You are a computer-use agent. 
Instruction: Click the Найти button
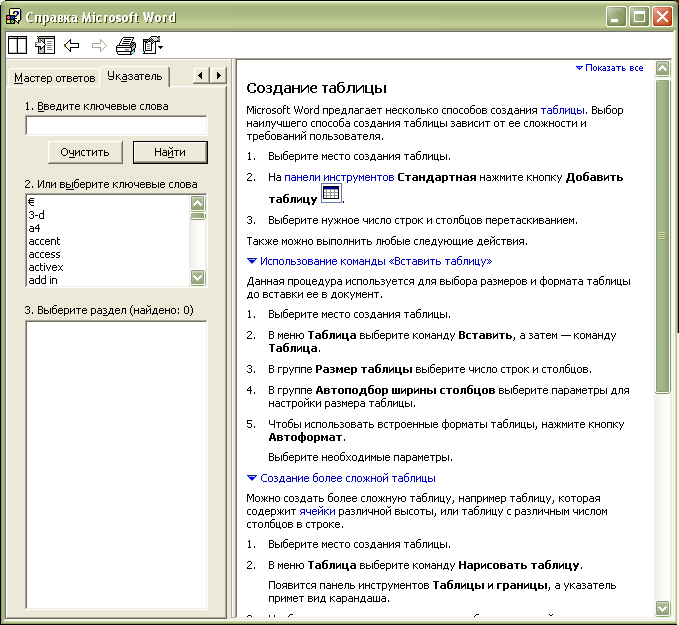click(x=170, y=152)
